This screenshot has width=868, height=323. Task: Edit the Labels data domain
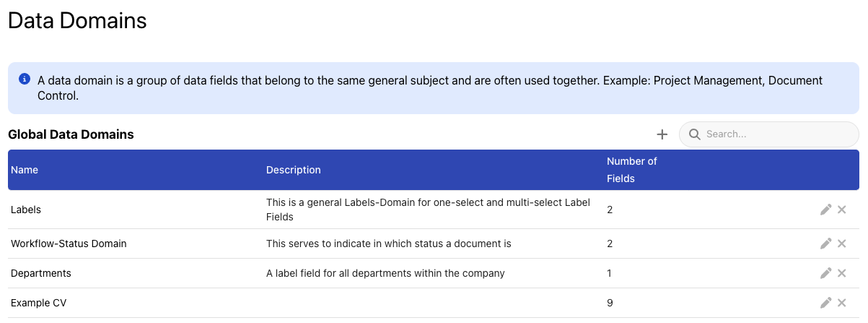(x=825, y=210)
